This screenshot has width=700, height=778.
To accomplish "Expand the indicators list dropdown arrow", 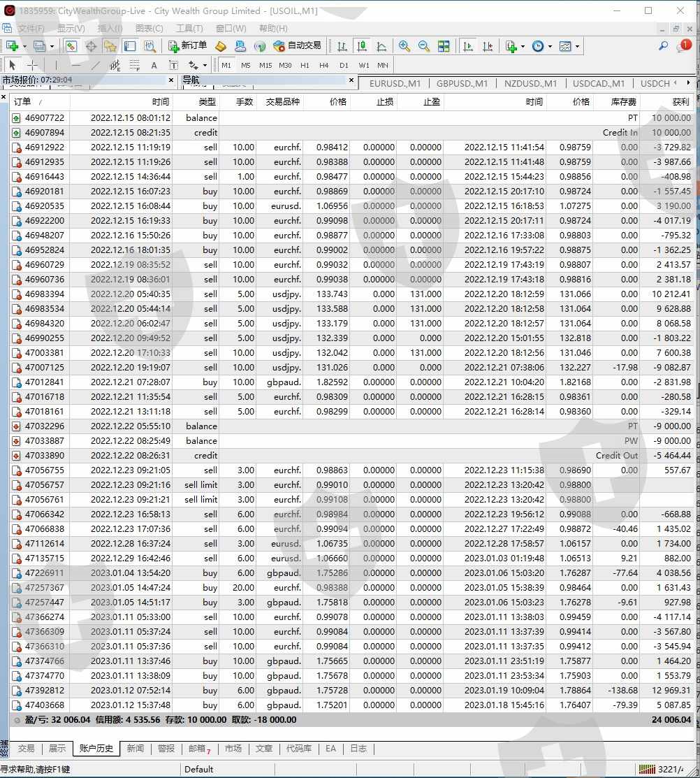I will point(523,47).
